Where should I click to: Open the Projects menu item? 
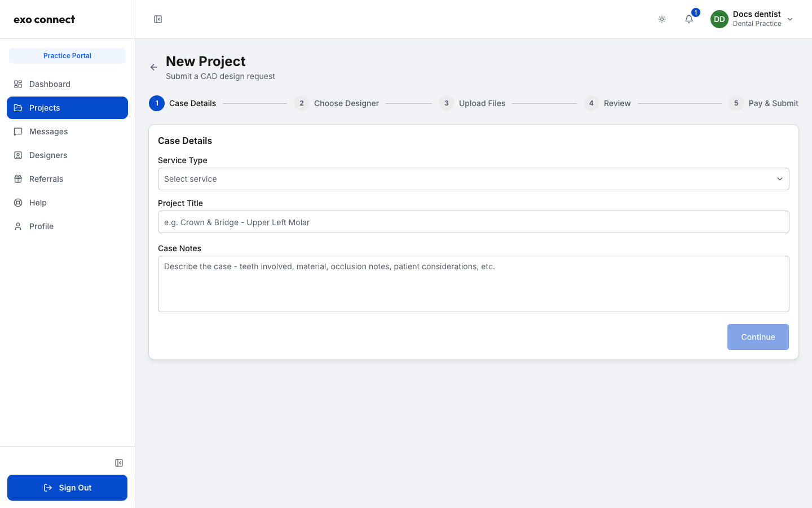67,108
